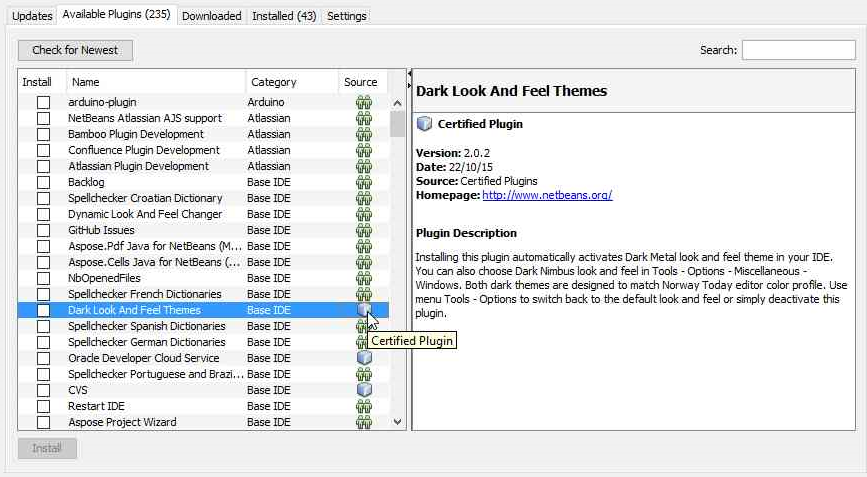Click source icon of NetBeans Atlassian AJS support

[363, 118]
